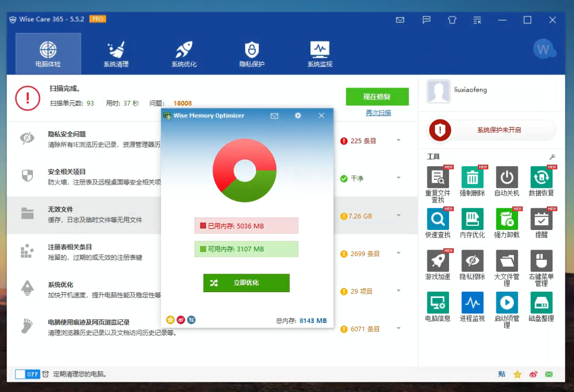
Task: Open the 重复文件查找 tool
Action: 438,184
